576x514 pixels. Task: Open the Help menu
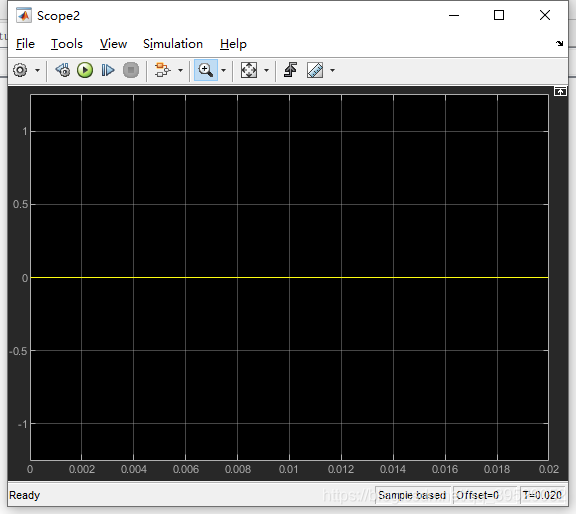233,44
